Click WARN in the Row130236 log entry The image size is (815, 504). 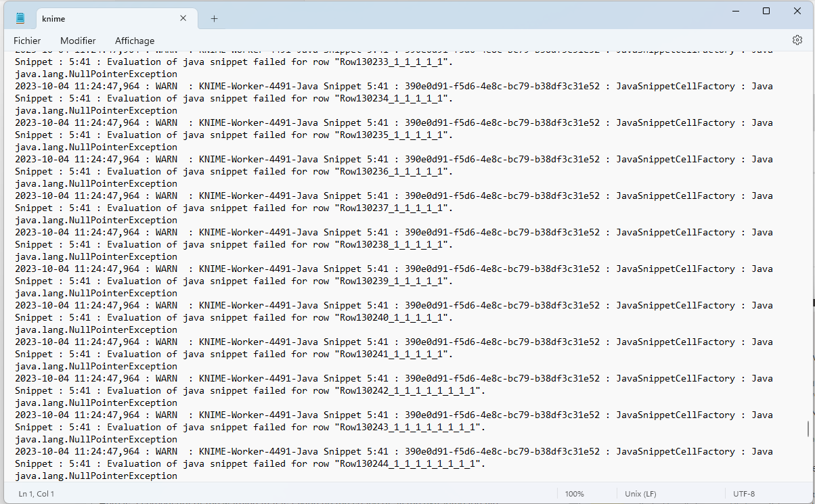point(167,159)
